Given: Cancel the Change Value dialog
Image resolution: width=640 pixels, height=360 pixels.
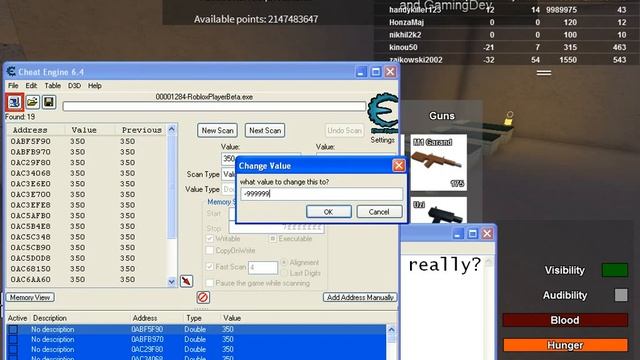Looking at the screenshot, I should (x=379, y=212).
